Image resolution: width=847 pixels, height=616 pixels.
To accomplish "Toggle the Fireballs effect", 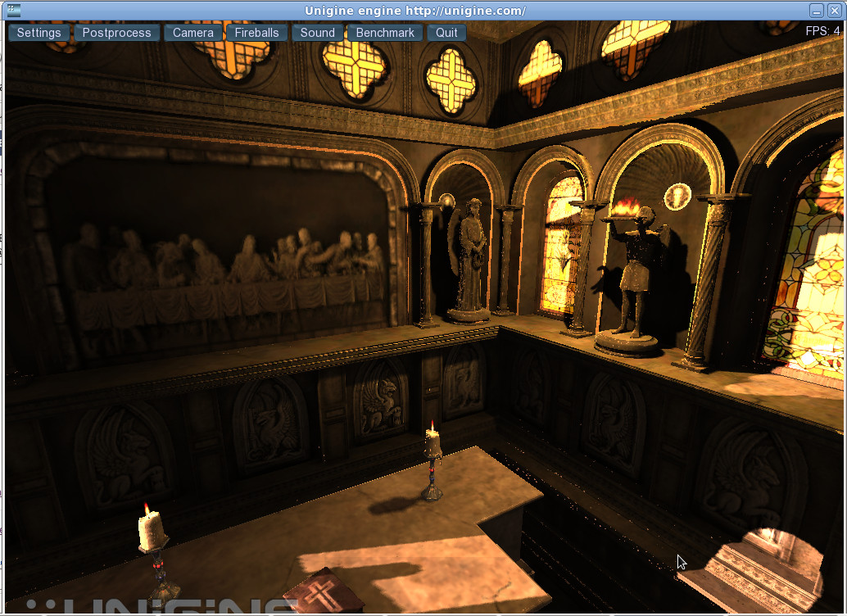I will (256, 33).
